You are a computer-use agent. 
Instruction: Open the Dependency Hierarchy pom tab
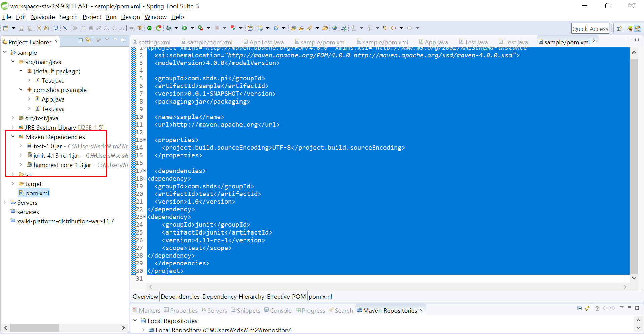pyautogui.click(x=233, y=297)
